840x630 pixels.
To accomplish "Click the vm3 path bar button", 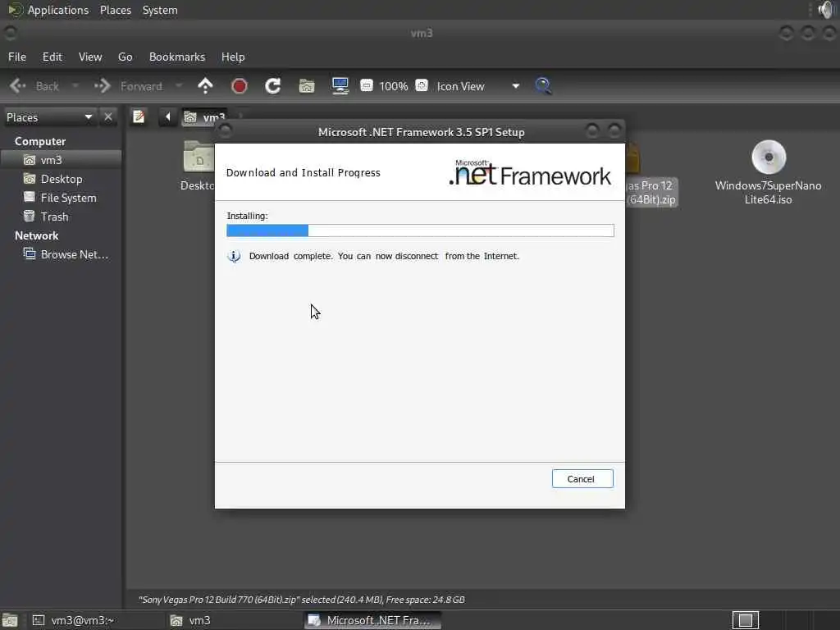I will coord(205,116).
